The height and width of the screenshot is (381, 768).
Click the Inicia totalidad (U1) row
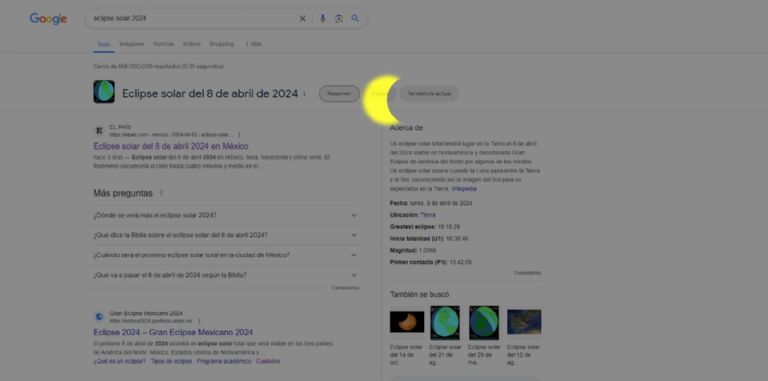point(429,239)
